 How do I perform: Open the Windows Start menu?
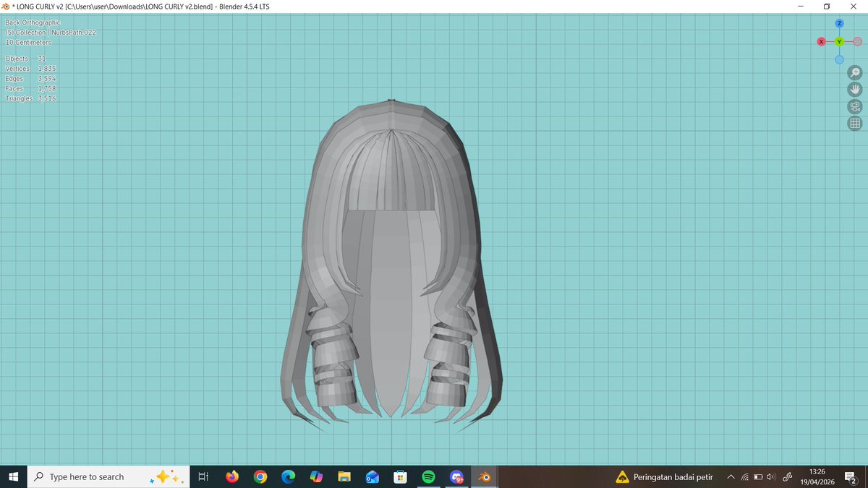14,476
